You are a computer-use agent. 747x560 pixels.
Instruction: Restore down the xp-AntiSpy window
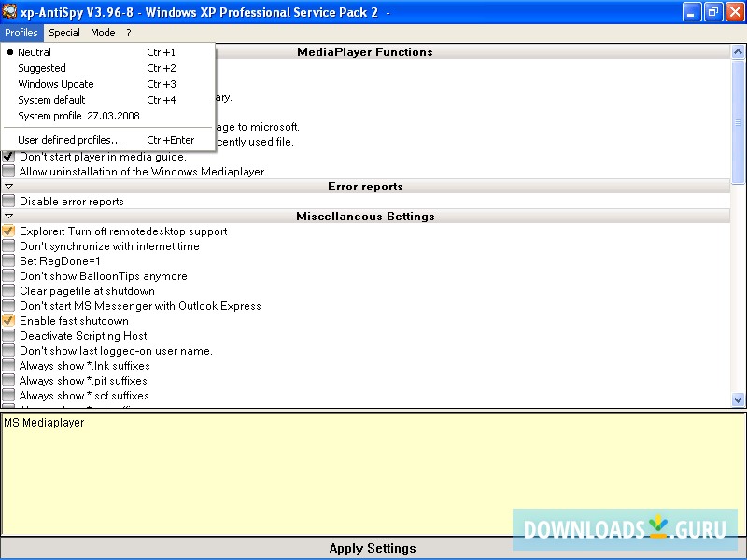pyautogui.click(x=713, y=12)
